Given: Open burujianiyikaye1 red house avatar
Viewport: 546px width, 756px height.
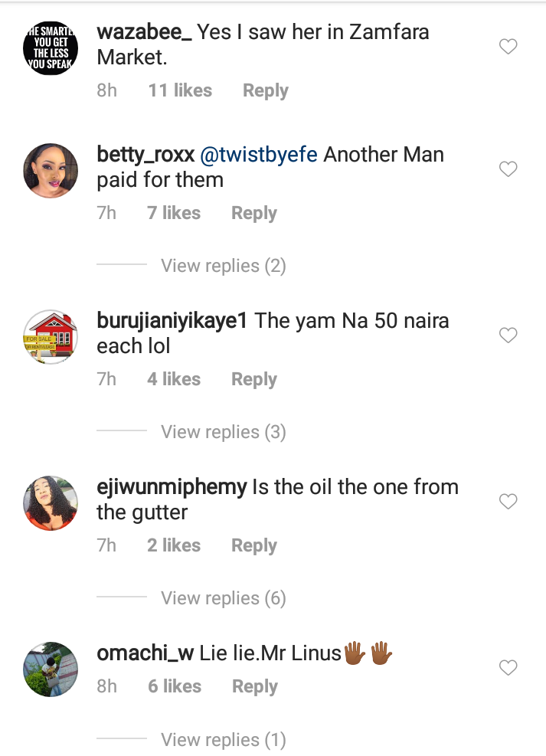Looking at the screenshot, I should pyautogui.click(x=51, y=336).
